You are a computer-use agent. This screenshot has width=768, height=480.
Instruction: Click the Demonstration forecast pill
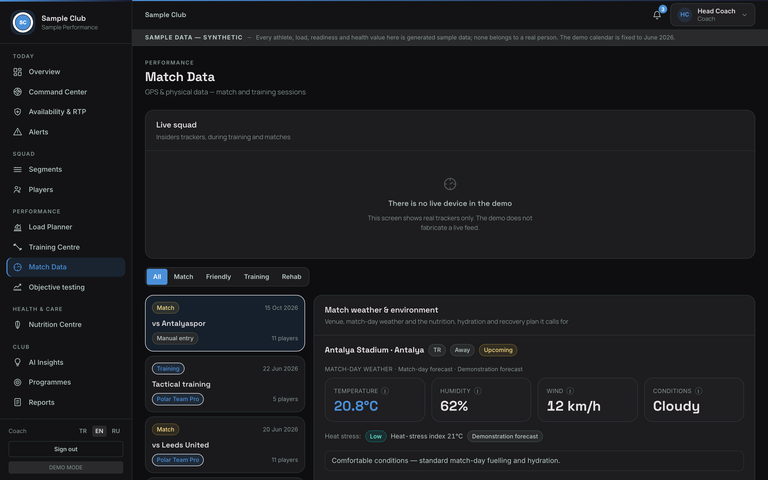[504, 436]
